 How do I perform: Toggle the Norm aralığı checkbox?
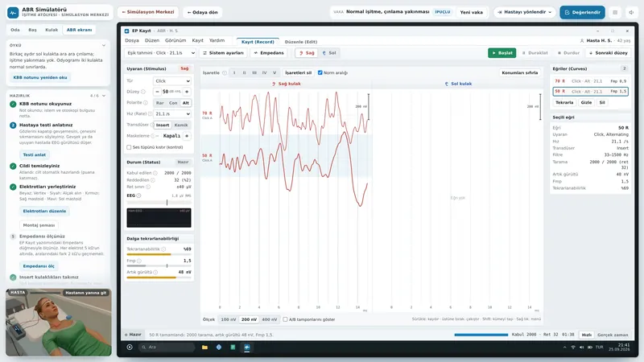click(320, 72)
